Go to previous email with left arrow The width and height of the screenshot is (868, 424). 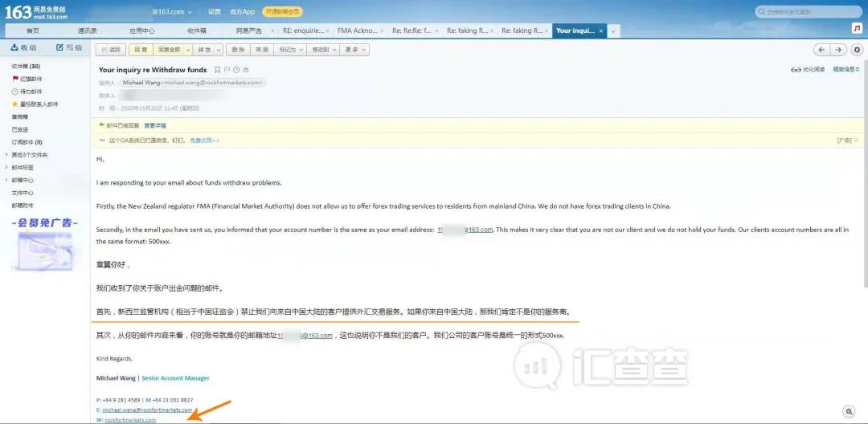pos(821,50)
